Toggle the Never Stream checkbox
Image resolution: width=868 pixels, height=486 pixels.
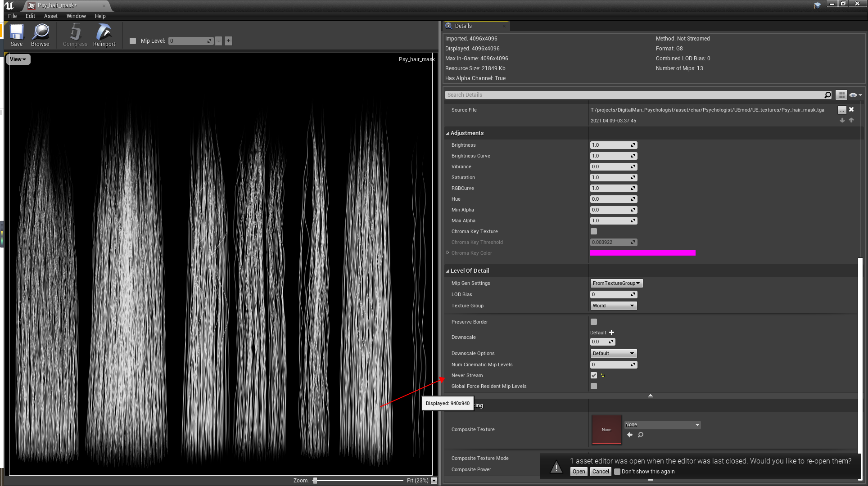point(594,375)
